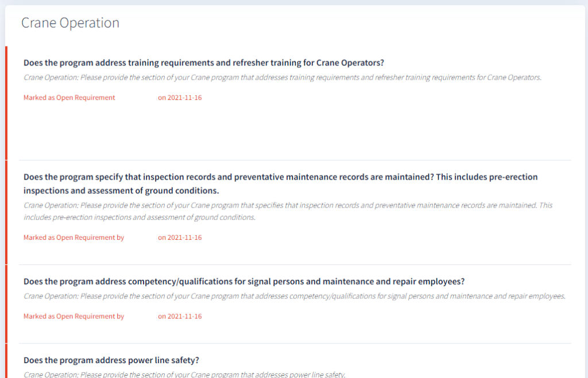
Task: Select the question about competency/qualifications for signal persons
Action: [244, 281]
